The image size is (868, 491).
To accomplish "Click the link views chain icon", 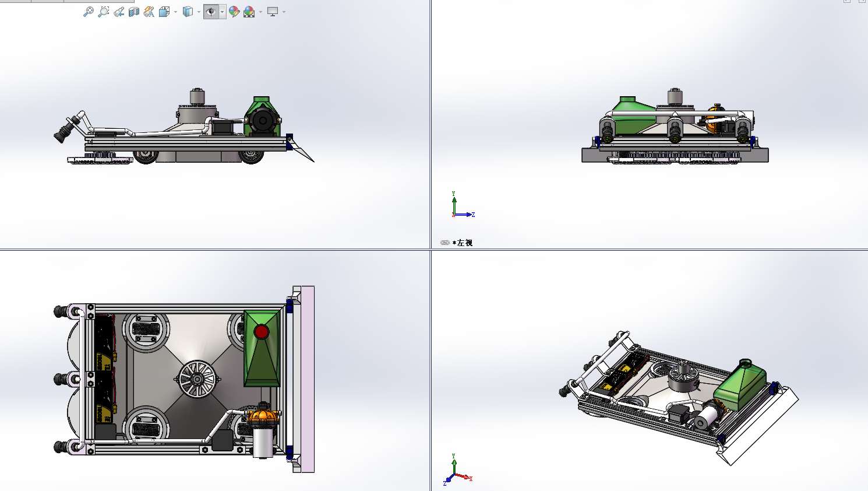I will [x=445, y=243].
